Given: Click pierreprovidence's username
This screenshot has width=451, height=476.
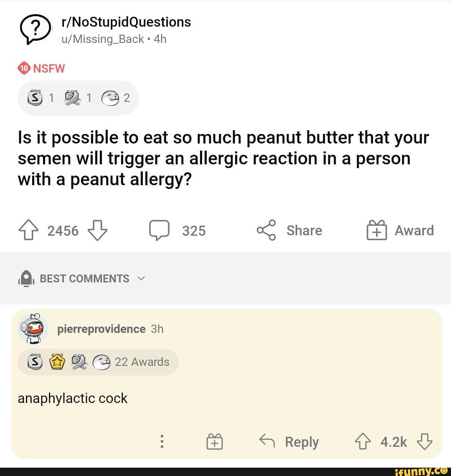Looking at the screenshot, I should [101, 329].
